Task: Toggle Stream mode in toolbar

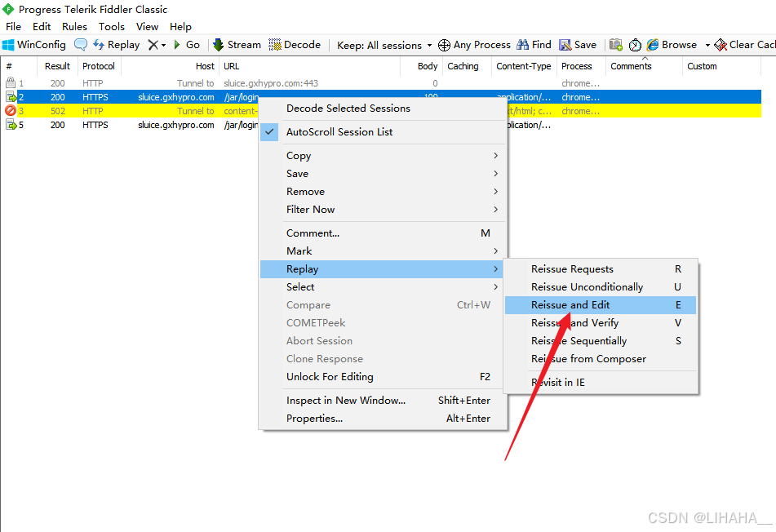Action: pos(237,45)
